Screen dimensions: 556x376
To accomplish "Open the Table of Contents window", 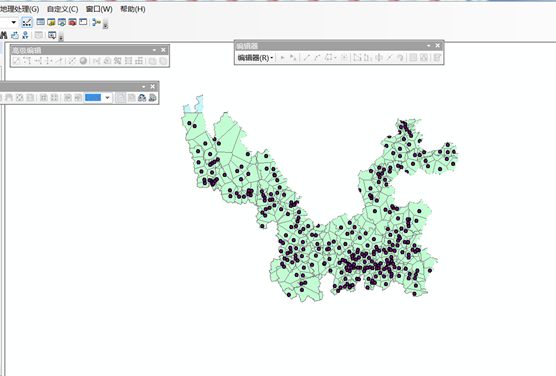I will point(41,22).
